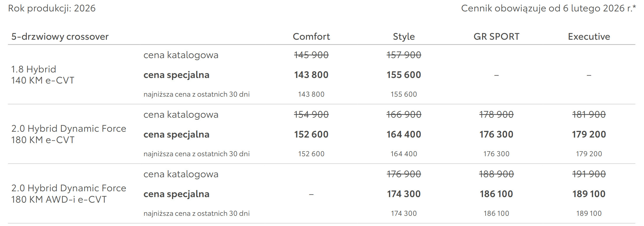Click bold AWD-i Style price 174 300
644x226 pixels.
click(x=404, y=194)
